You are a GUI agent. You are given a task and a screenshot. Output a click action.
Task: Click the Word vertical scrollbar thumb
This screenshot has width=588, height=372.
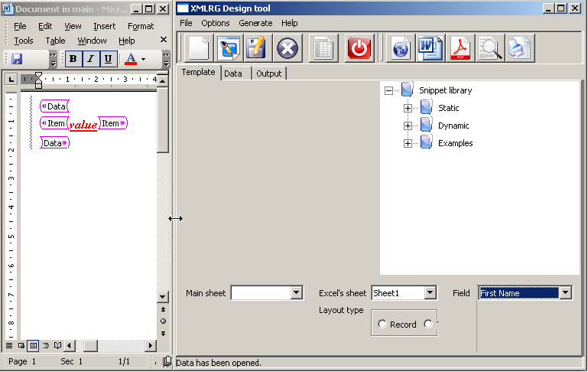(163, 120)
